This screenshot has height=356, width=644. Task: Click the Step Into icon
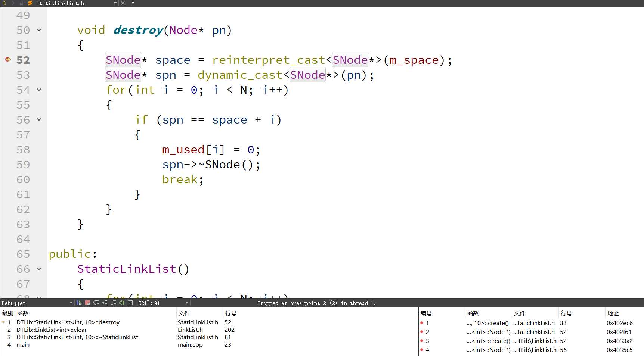[105, 303]
